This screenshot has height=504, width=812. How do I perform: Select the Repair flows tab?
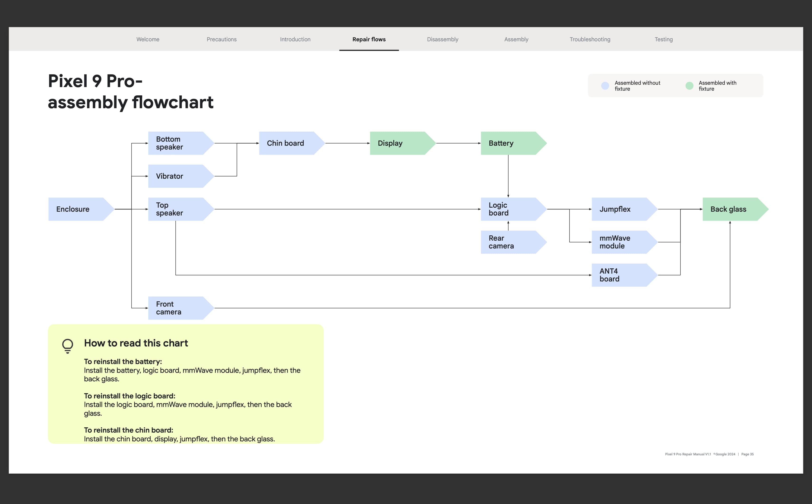(x=369, y=39)
